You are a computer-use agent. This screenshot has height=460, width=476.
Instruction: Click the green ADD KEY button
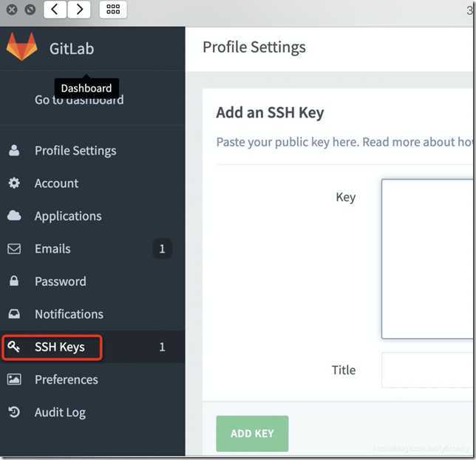coord(252,433)
